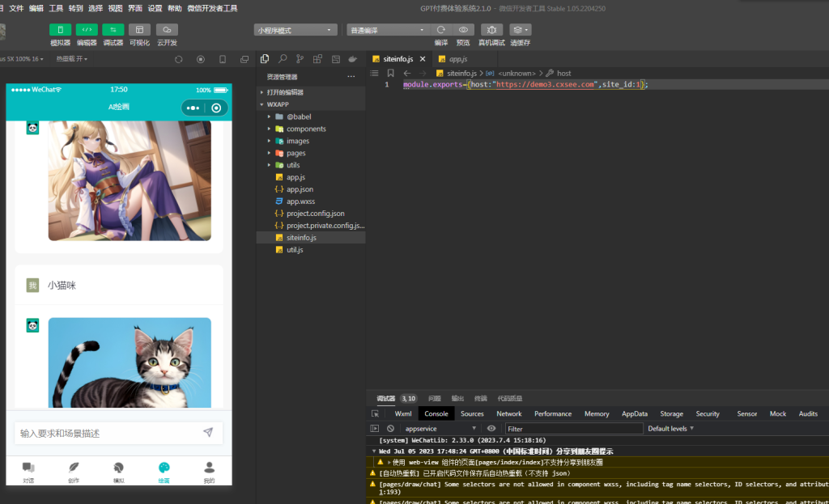The width and height of the screenshot is (829, 504).
Task: Select the source control sidebar icon
Action: coord(300,58)
